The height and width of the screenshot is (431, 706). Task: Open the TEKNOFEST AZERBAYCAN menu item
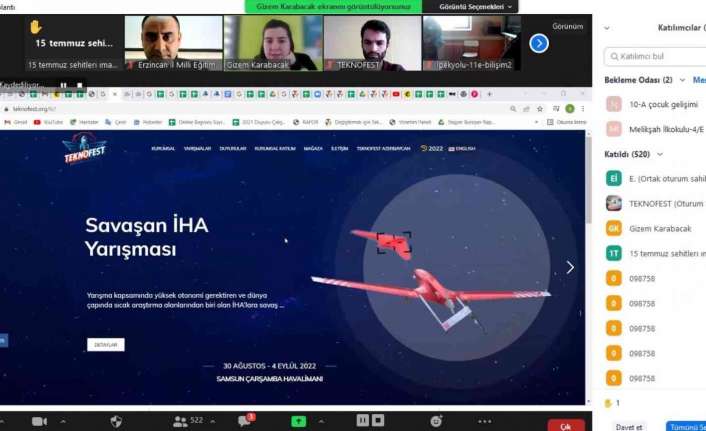point(384,149)
